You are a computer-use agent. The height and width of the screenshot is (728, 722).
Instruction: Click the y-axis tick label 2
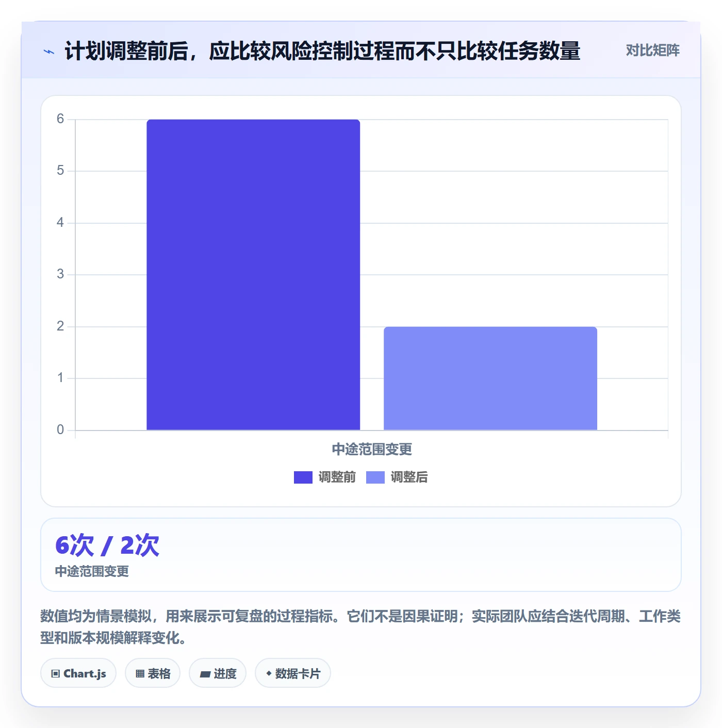tap(60, 326)
